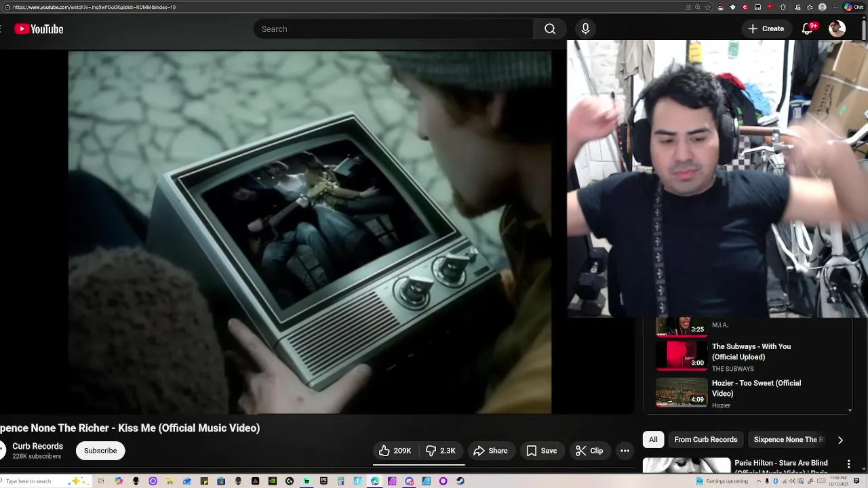Open Copilot Chat in browser toolbar
Viewport: 868px width, 488px height.
pyautogui.click(x=854, y=7)
